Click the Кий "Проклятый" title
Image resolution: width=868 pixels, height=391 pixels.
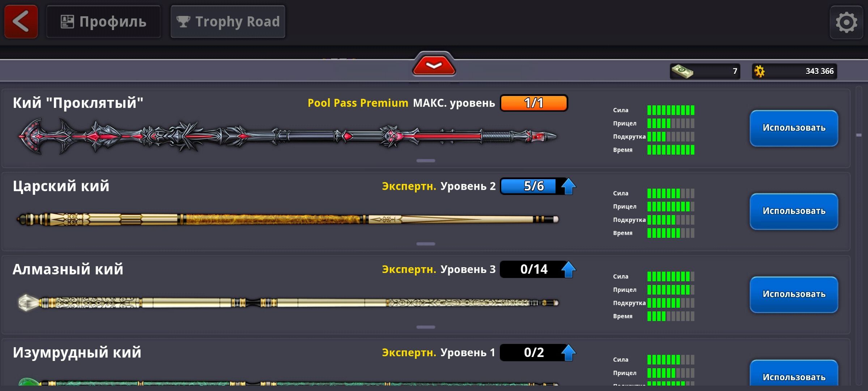tap(78, 103)
